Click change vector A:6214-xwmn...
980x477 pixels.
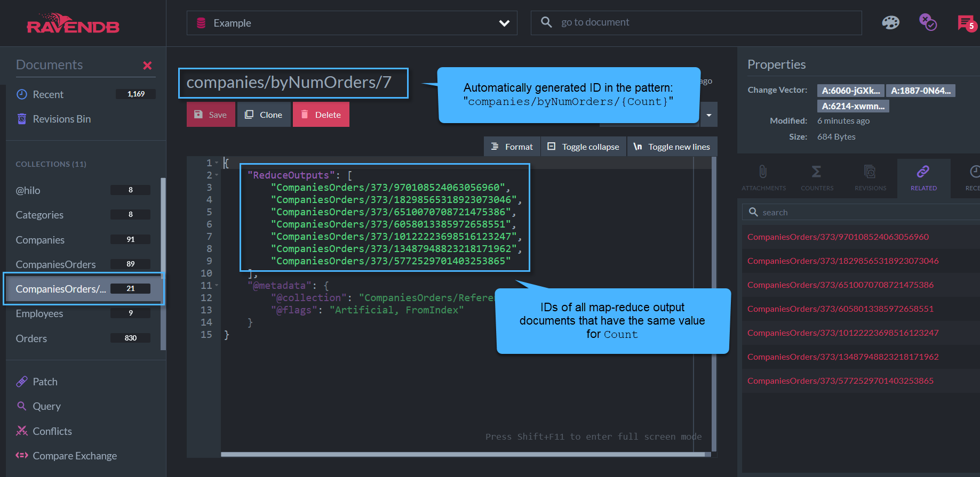[x=853, y=106]
